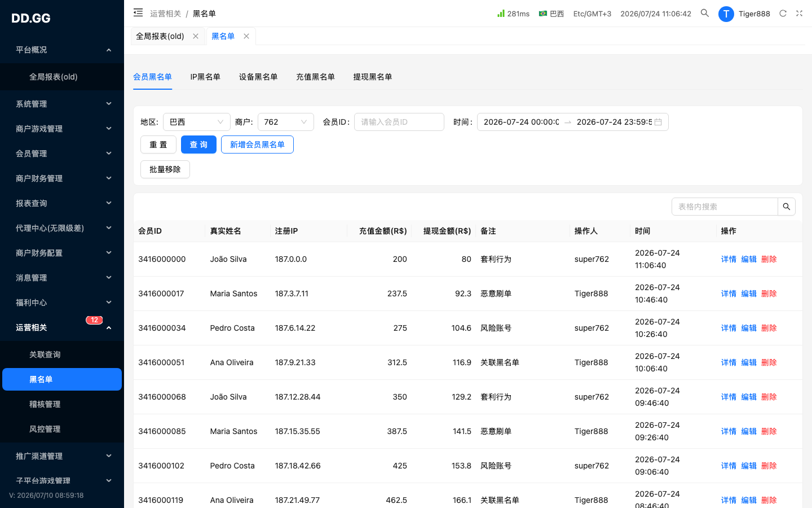Click IP cell 187.12.28.44
812x508 pixels.
[298, 397]
